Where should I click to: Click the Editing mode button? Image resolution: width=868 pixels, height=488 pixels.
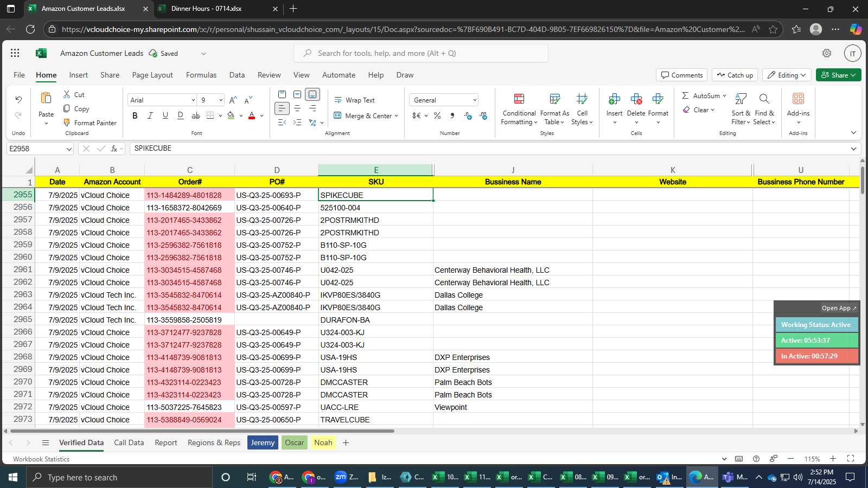pos(787,75)
